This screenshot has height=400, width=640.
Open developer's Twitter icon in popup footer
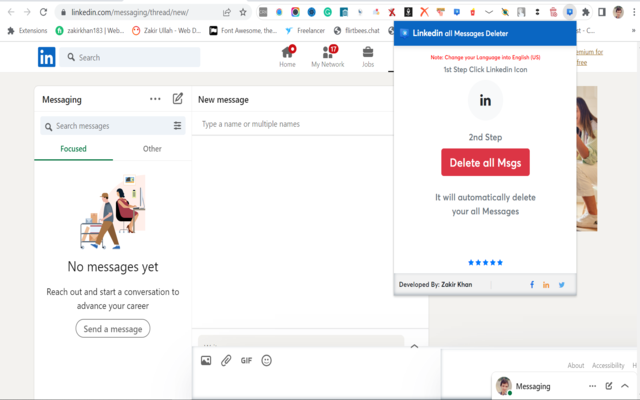[x=562, y=285]
